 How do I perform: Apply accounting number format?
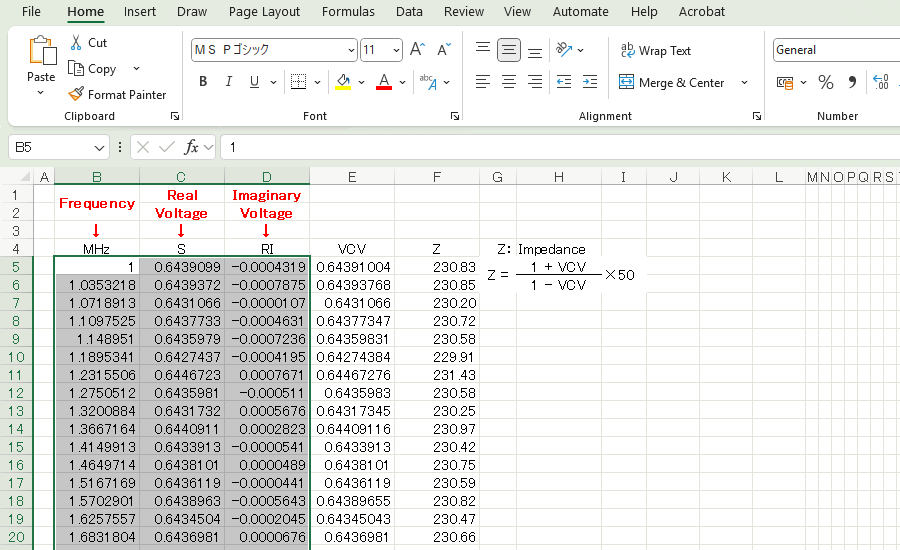coord(785,83)
